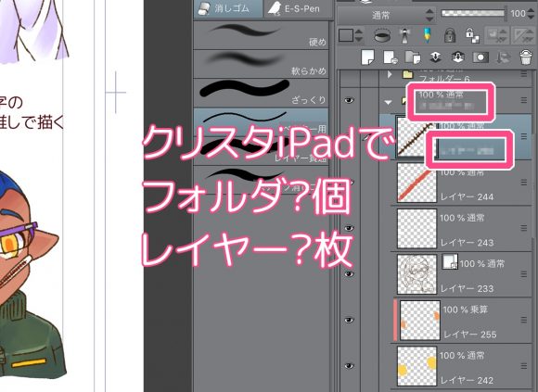
Task: Choose the 軟らかめ eraser brush
Action: click(261, 64)
